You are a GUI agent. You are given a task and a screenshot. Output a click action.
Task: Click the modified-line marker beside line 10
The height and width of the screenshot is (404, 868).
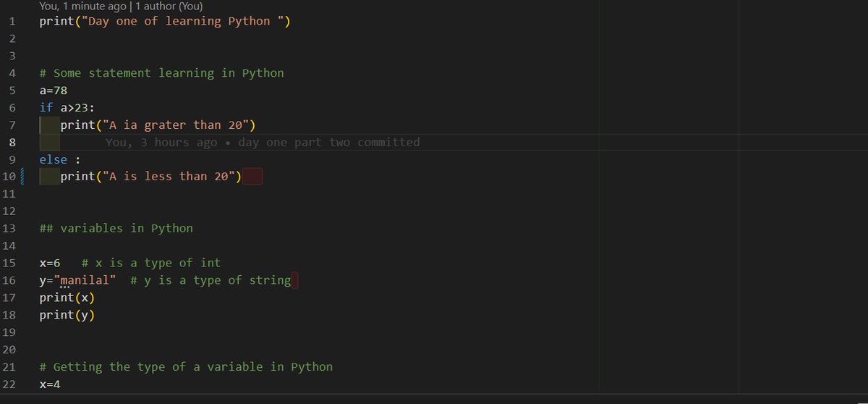(x=22, y=177)
